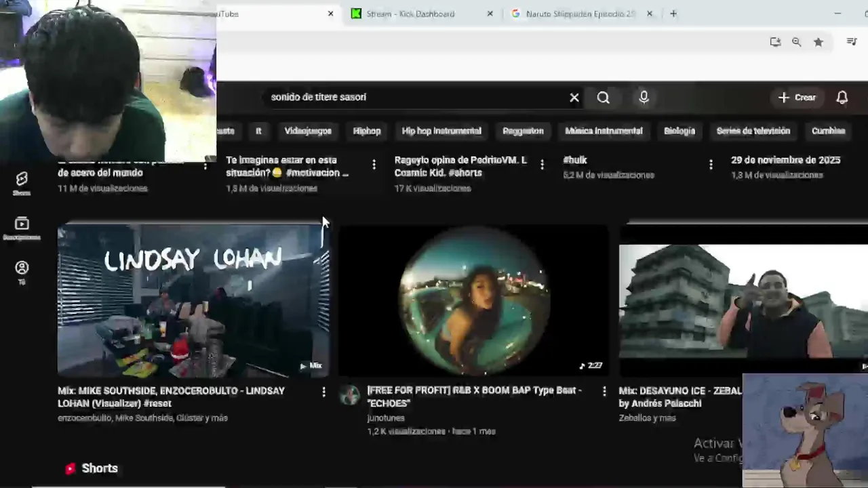Close the Naruto Shippuden tab
868x488 pixels.
click(650, 14)
